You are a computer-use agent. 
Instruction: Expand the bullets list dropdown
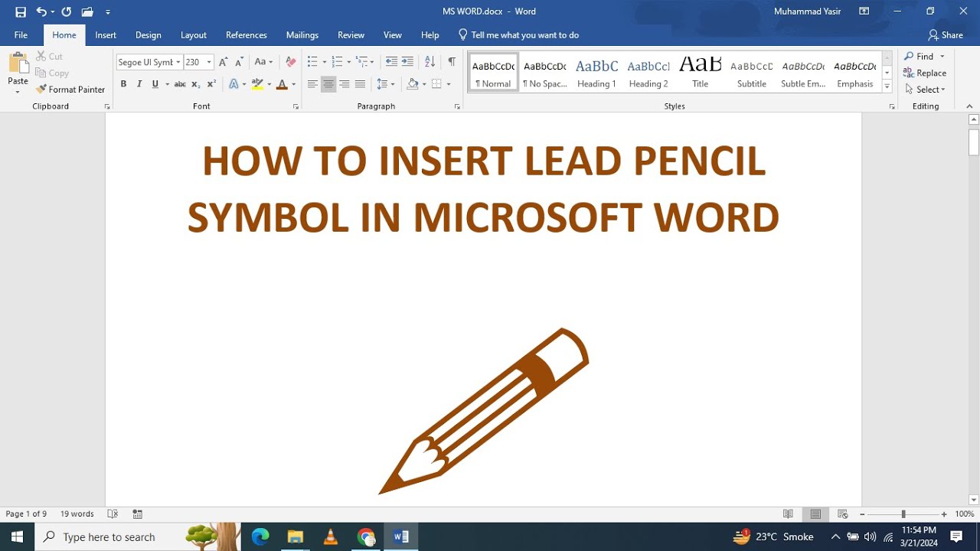point(325,62)
